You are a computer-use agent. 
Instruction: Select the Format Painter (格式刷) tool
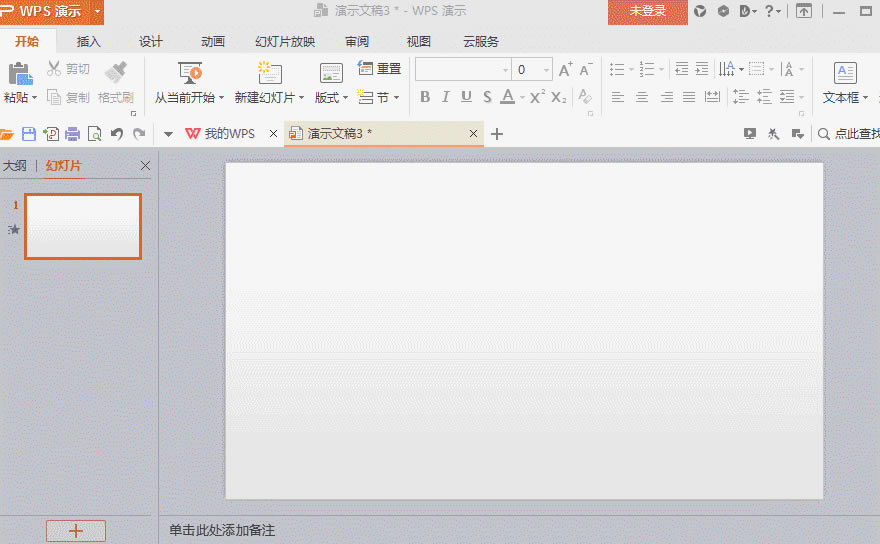(x=116, y=83)
